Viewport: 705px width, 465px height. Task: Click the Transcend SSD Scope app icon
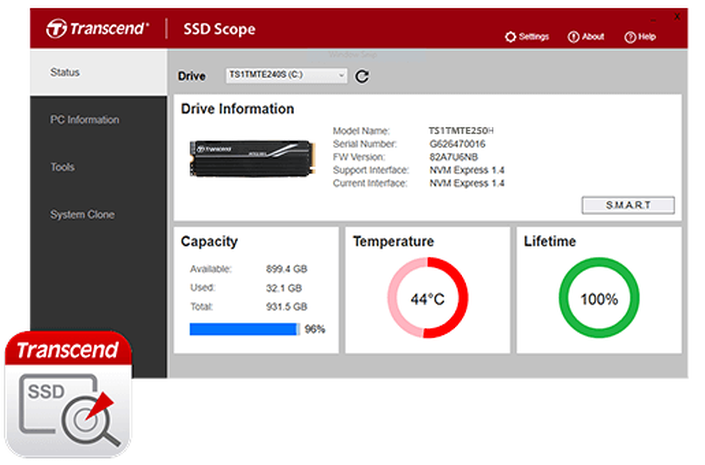click(68, 394)
